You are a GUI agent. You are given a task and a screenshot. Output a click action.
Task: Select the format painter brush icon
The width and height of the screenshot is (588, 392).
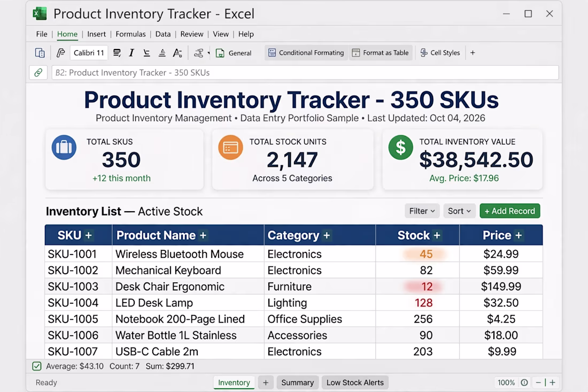pos(60,53)
